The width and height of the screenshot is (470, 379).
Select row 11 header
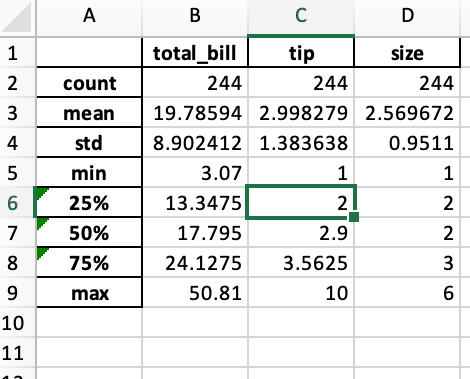click(17, 353)
